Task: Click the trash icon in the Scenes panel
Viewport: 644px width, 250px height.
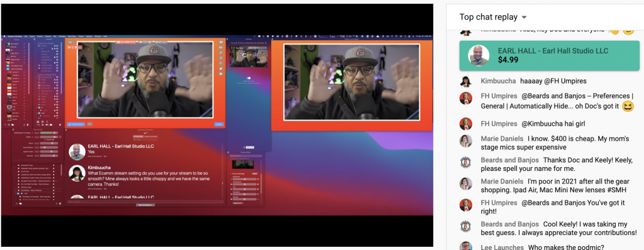Action: click(28, 125)
